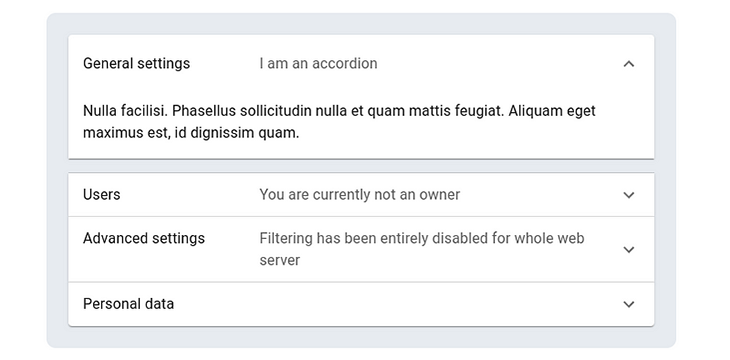Click the Personal data title label
The image size is (730, 360).
pyautogui.click(x=128, y=304)
